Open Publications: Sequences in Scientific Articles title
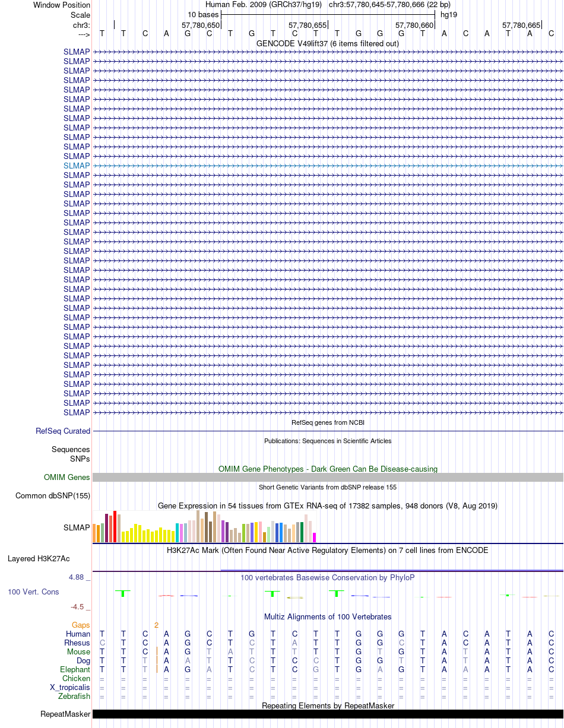The width and height of the screenshot is (564, 728). click(328, 441)
